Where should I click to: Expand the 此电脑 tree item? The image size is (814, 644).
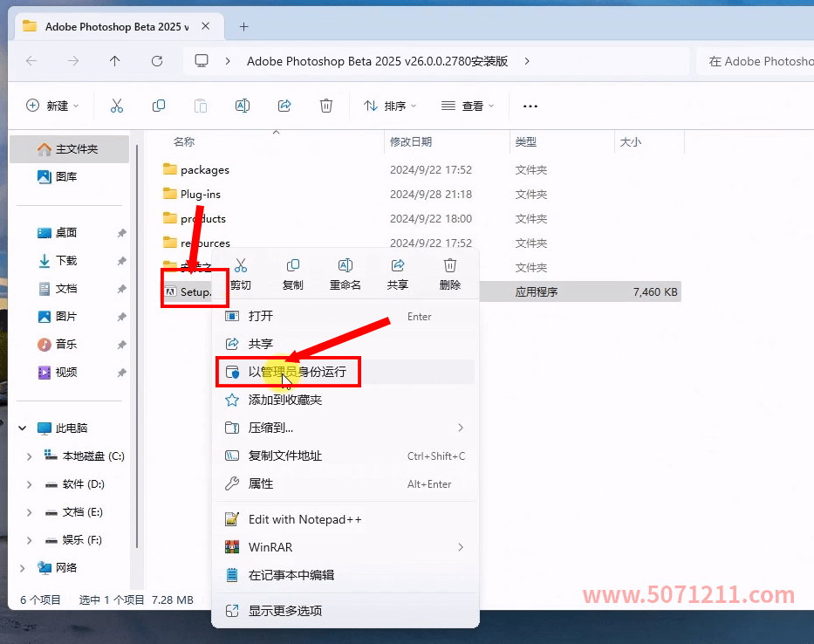(22, 428)
